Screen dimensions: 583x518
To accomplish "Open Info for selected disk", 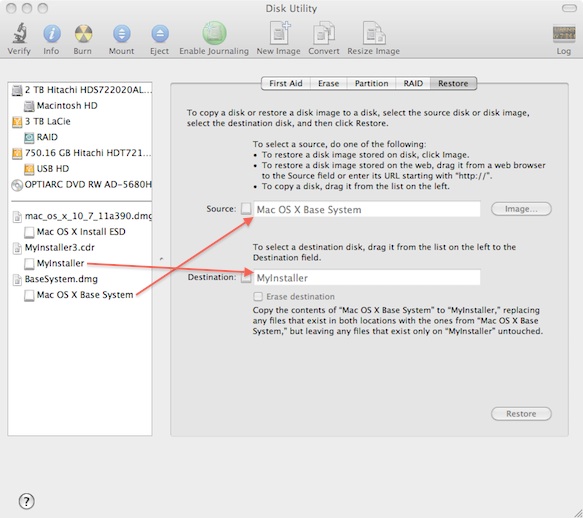I will click(52, 33).
